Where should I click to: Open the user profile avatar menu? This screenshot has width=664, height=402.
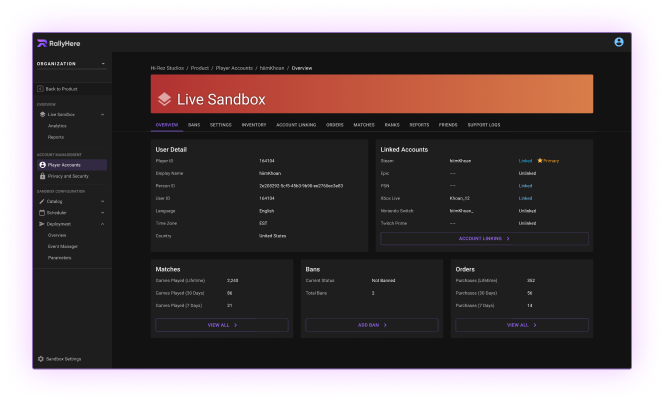tap(619, 42)
